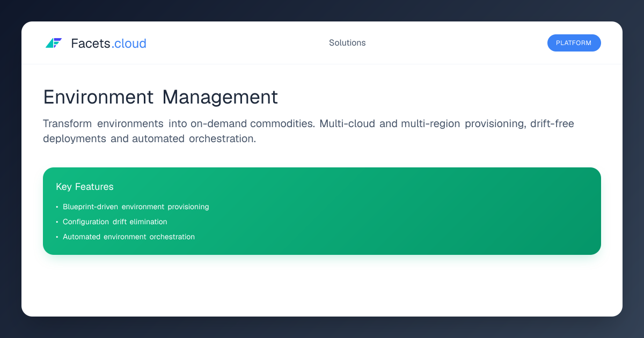Click the Key Features title
Image resolution: width=644 pixels, height=338 pixels.
85,187
